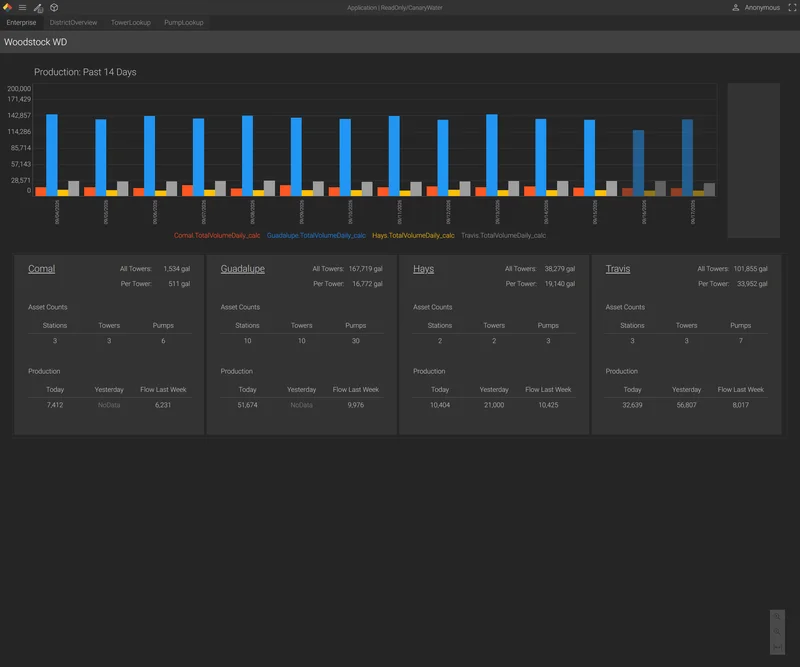
Task: Toggle Comal.TotalVolumeDaily_calc legend entry
Action: click(x=217, y=235)
